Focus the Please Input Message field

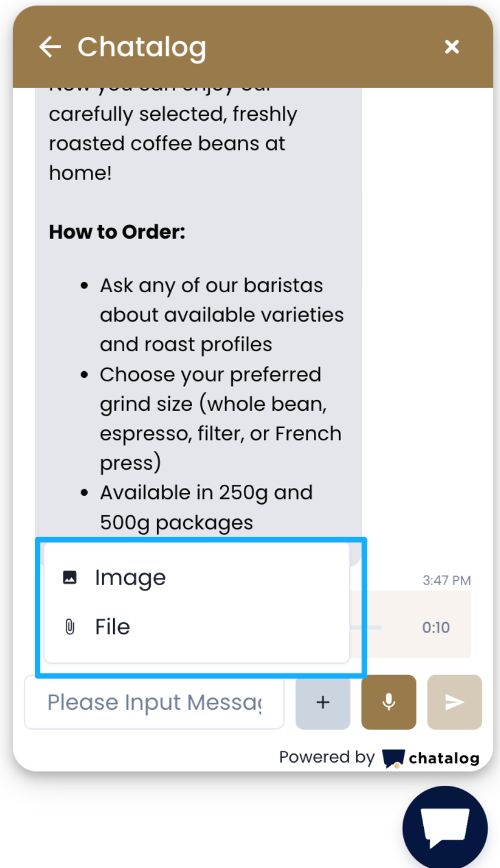click(154, 702)
